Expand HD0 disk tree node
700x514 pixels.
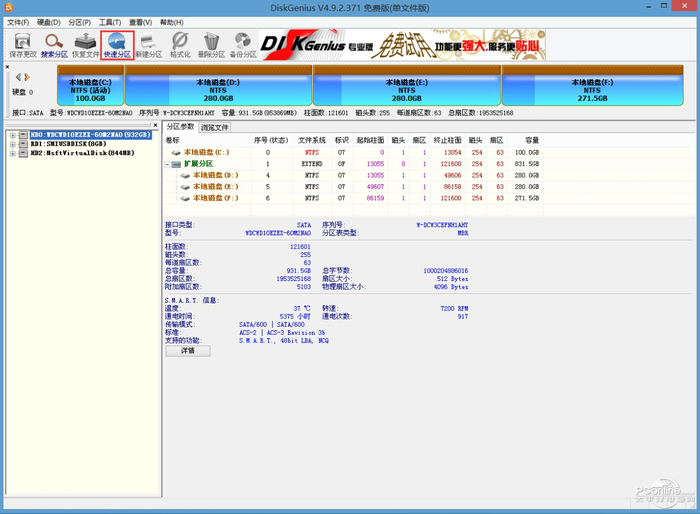point(12,135)
